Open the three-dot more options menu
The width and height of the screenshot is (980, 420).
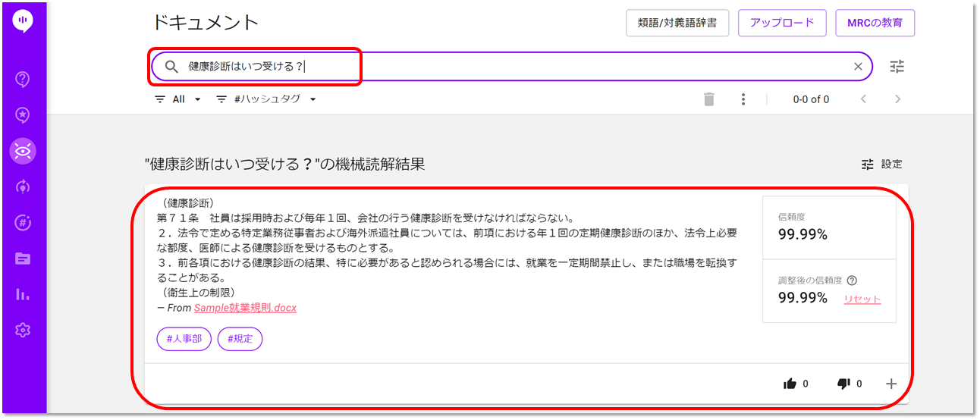[743, 99]
